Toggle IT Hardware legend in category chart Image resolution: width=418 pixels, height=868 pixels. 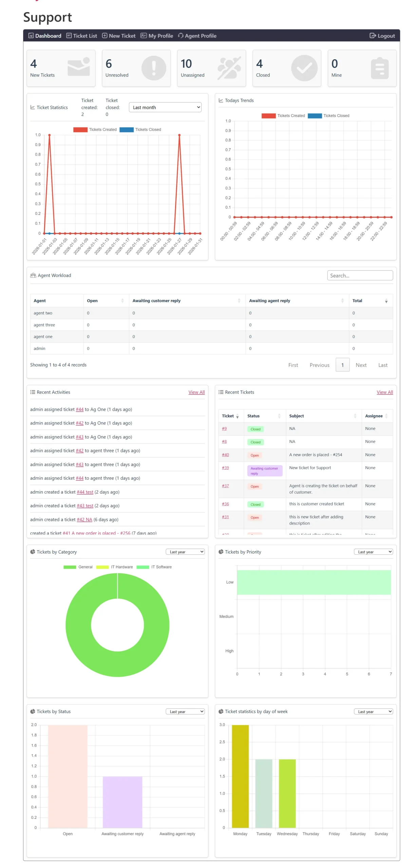click(x=102, y=567)
